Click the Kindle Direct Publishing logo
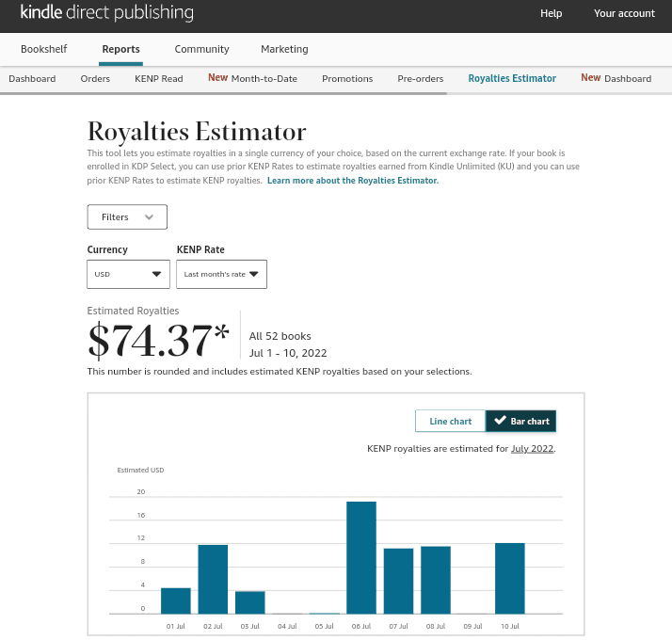 (x=106, y=13)
